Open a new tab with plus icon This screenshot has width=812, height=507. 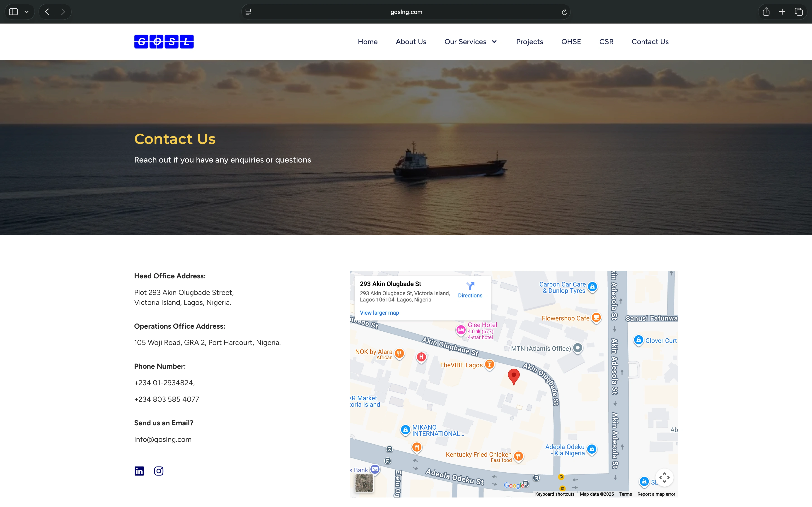[782, 12]
